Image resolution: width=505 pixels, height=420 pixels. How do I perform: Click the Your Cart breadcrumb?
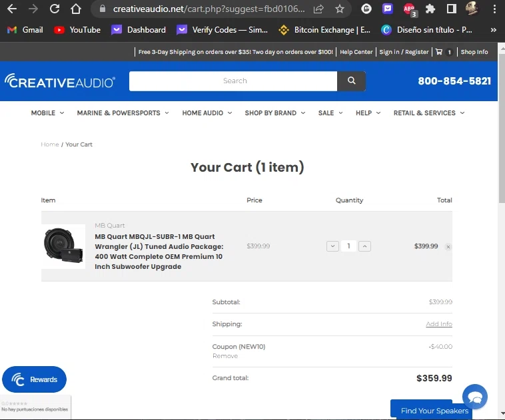pos(79,144)
